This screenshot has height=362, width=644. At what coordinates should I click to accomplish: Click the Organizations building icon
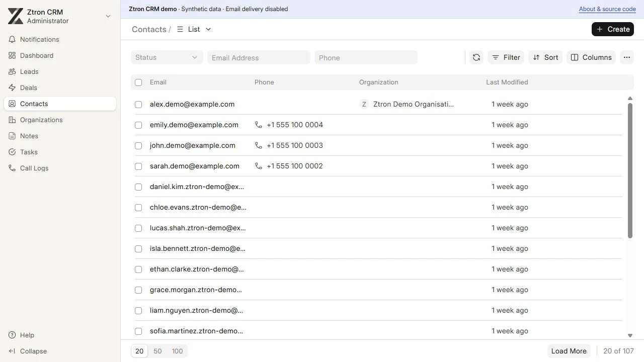pos(12,120)
